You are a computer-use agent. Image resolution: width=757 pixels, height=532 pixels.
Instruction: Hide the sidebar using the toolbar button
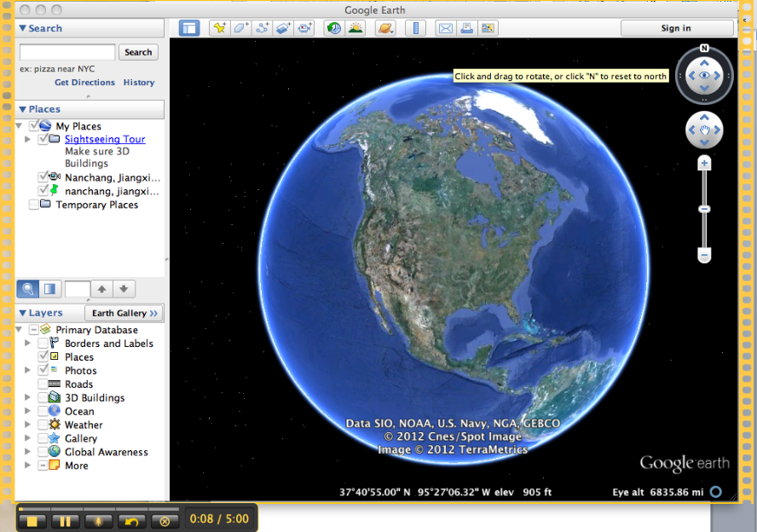[x=188, y=28]
